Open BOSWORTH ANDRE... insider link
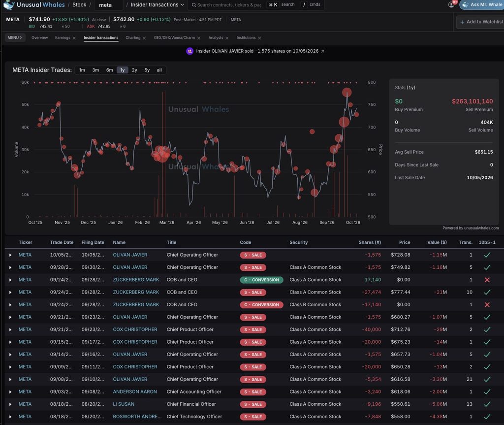 (x=137, y=416)
